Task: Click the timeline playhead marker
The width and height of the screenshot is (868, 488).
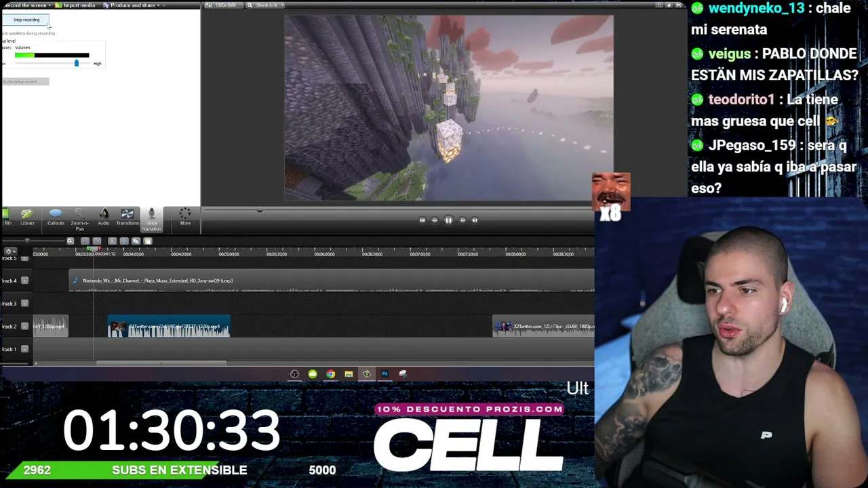Action: tap(94, 249)
